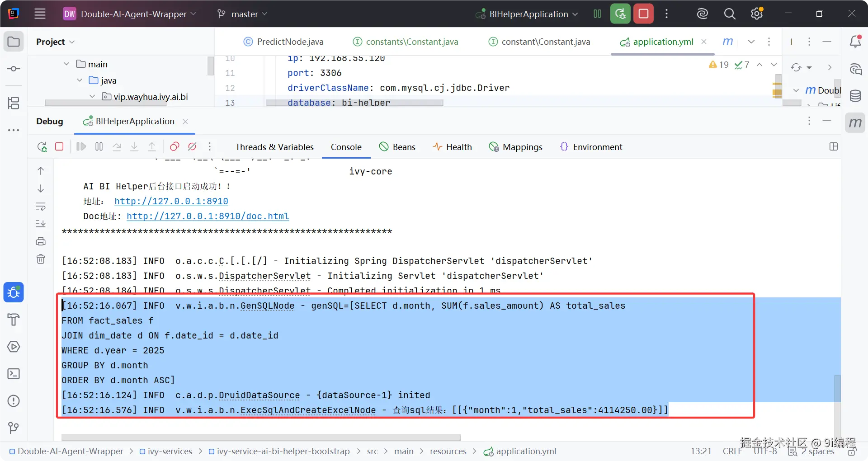Switch to the Health tab
This screenshot has width=868, height=461.
point(452,147)
